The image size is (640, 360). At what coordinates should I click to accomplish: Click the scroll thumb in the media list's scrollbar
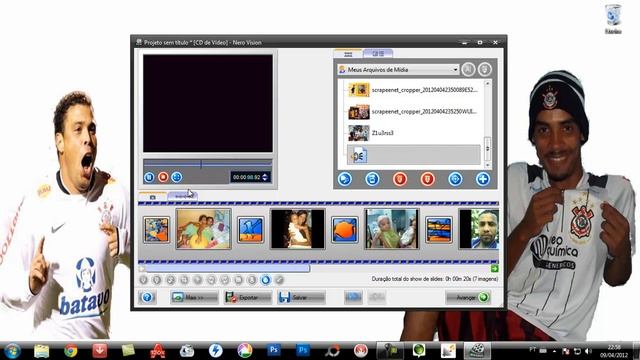(487, 149)
